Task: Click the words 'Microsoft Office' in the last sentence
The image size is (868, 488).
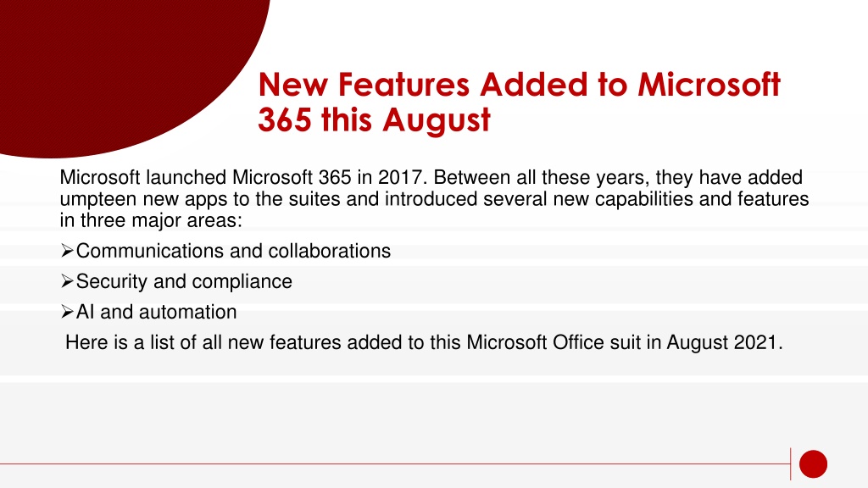Action: click(x=536, y=342)
